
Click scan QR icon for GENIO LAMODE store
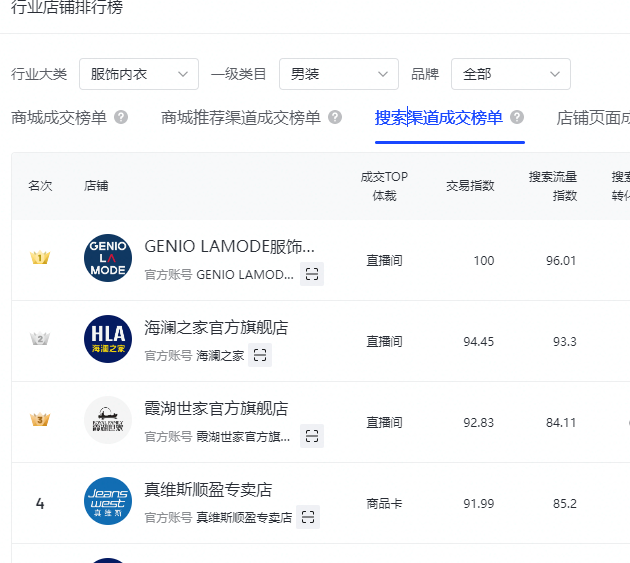pyautogui.click(x=312, y=274)
